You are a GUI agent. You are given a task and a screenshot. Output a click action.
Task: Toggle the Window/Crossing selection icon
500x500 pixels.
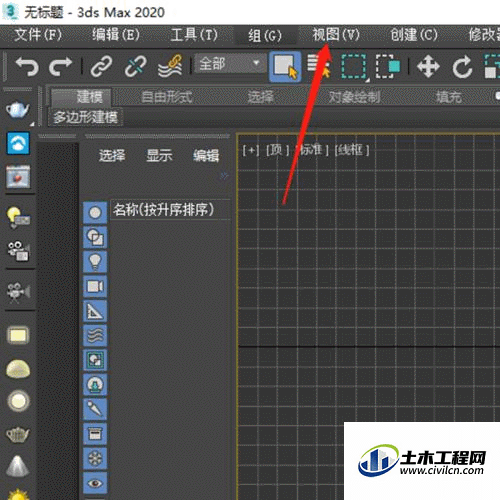pos(388,66)
